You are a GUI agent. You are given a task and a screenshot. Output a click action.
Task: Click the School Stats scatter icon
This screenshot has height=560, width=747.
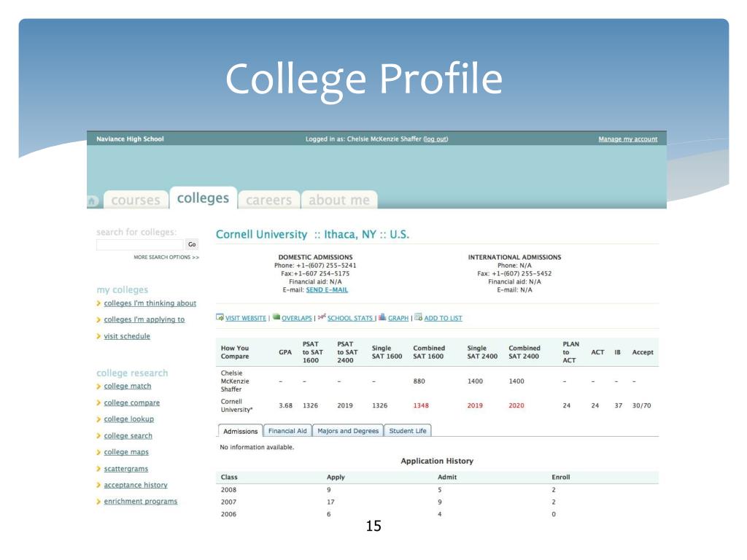(x=322, y=317)
